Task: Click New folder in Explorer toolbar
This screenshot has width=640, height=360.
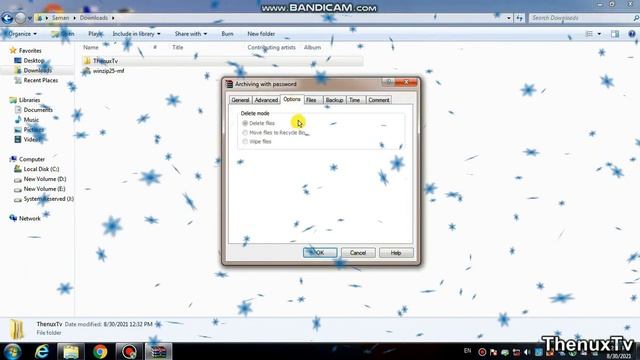Action: click(261, 34)
